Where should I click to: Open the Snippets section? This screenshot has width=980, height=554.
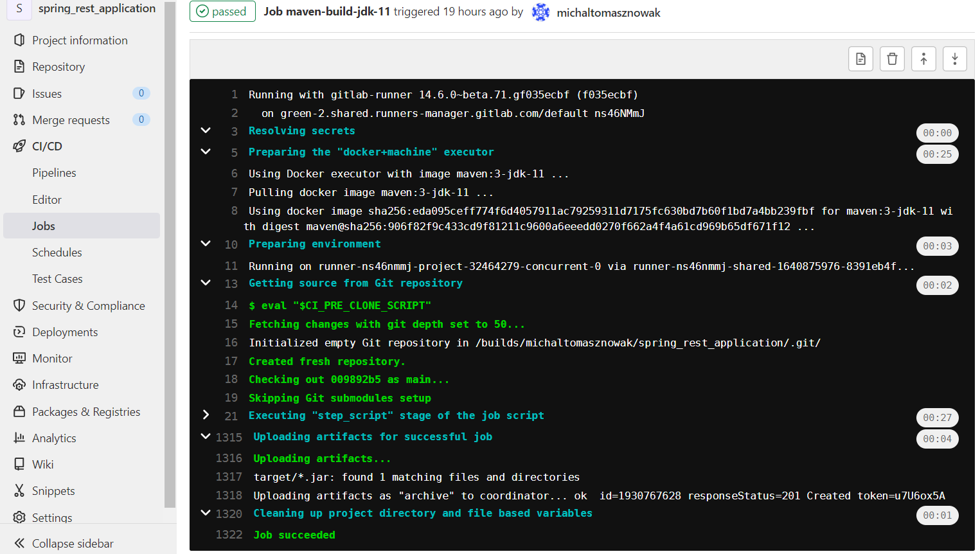[x=54, y=490]
